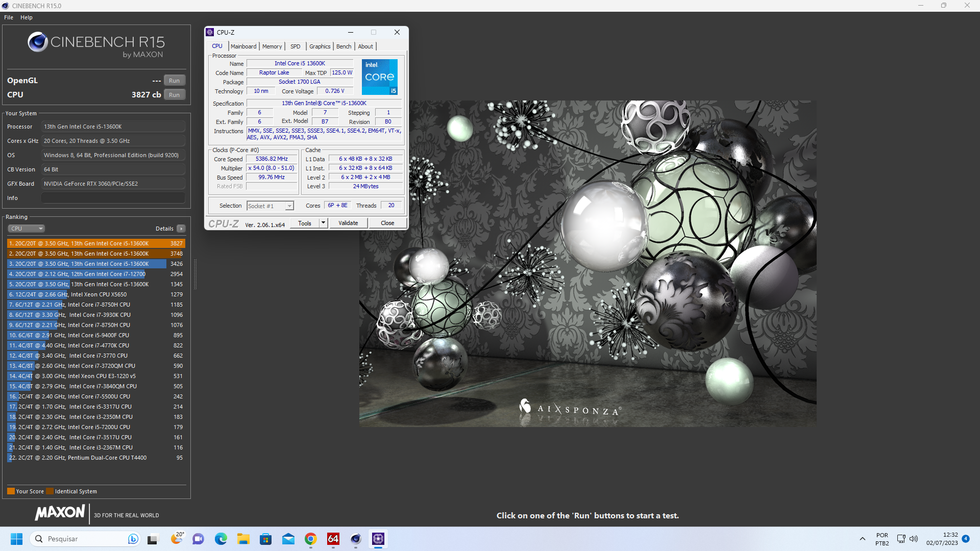Image resolution: width=980 pixels, height=551 pixels.
Task: Click the Pesquisar taskbar search box
Action: pos(86,539)
